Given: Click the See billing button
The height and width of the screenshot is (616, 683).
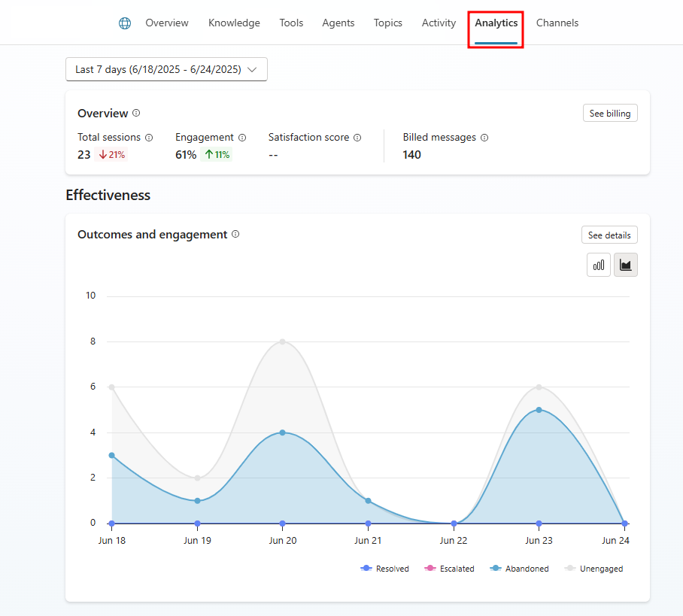Looking at the screenshot, I should point(610,114).
